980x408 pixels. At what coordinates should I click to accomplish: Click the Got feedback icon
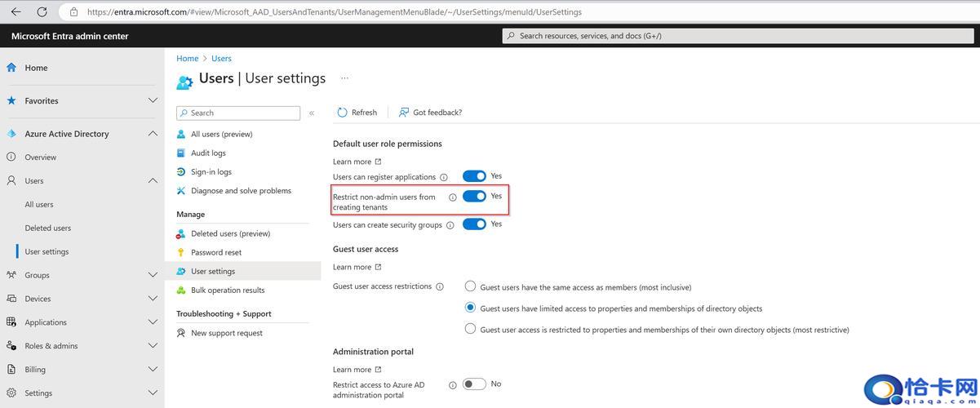[x=403, y=113]
